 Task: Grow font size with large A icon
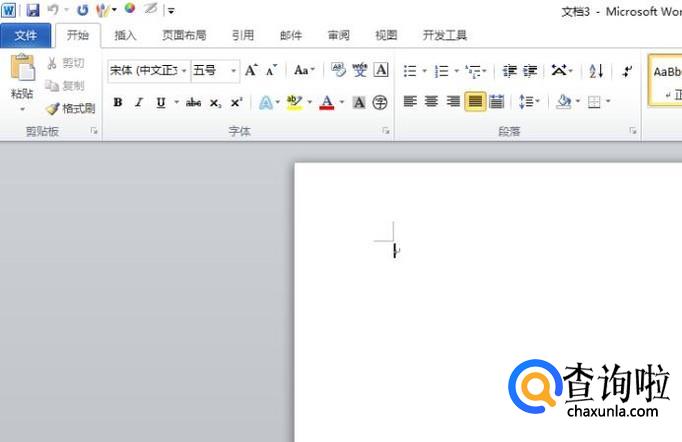point(251,70)
